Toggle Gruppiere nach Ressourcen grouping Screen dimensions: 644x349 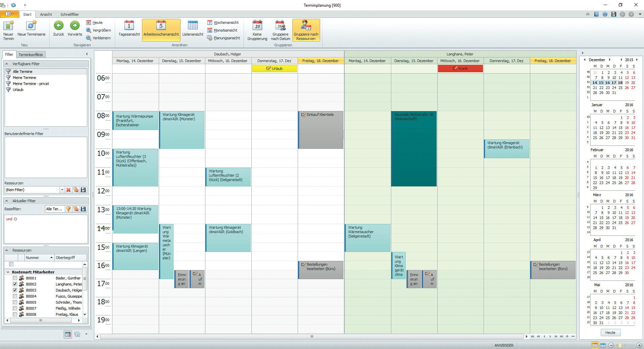point(306,30)
